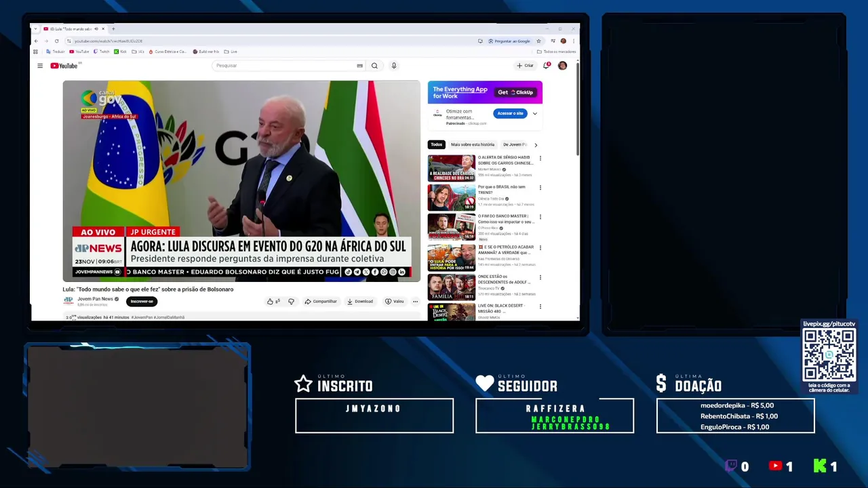Image resolution: width=868 pixels, height=488 pixels.
Task: Open the Traduzir bookmark
Action: coord(56,52)
